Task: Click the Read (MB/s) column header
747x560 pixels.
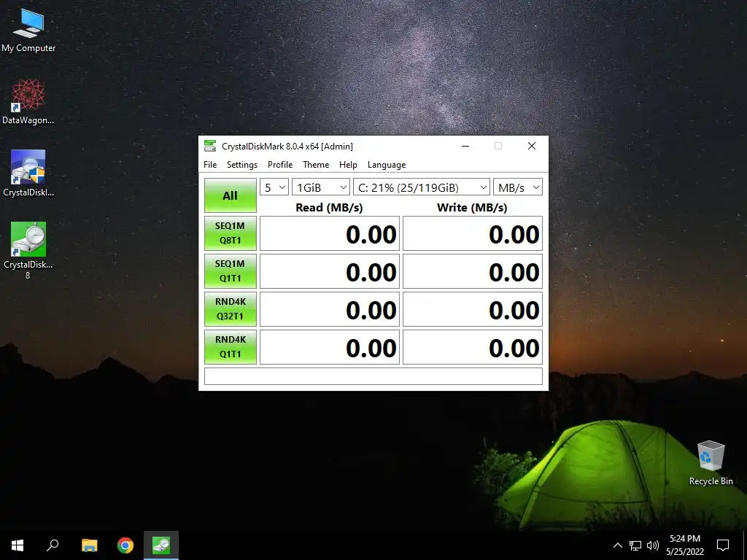Action: coord(329,208)
